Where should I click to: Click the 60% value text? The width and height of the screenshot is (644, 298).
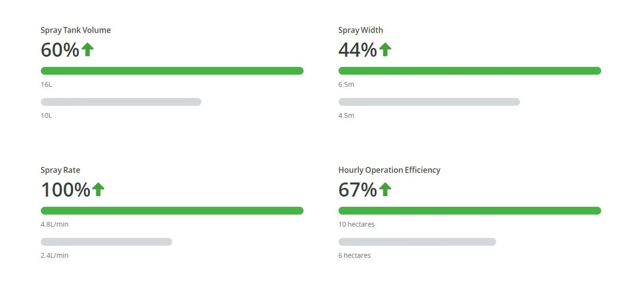coord(60,50)
